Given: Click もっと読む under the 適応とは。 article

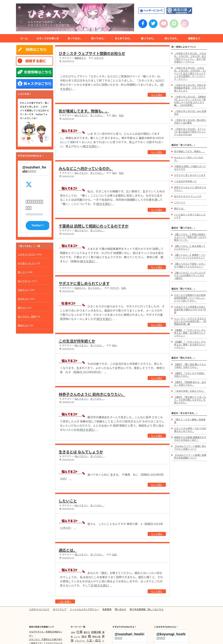Looking at the screenshot, I should pos(157,591).
